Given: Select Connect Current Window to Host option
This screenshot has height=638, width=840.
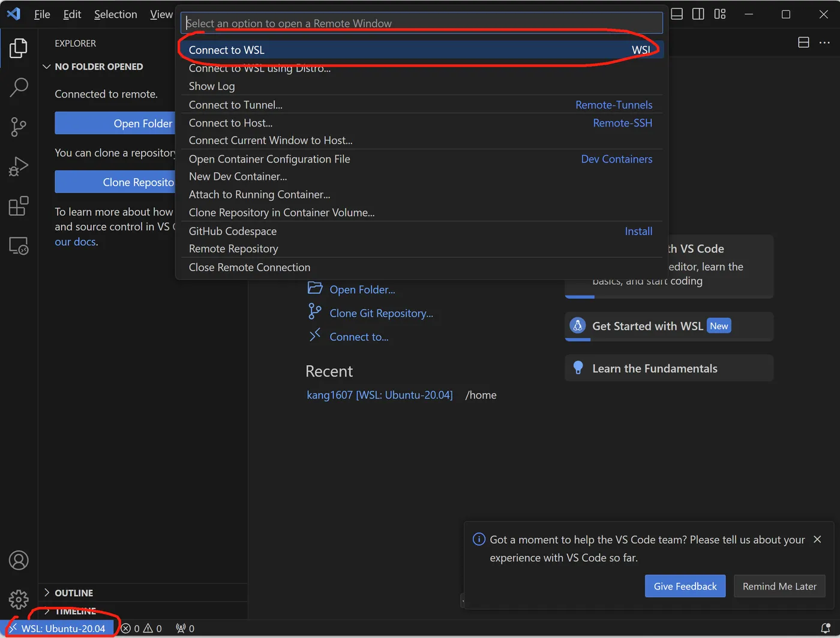Looking at the screenshot, I should coord(421,140).
